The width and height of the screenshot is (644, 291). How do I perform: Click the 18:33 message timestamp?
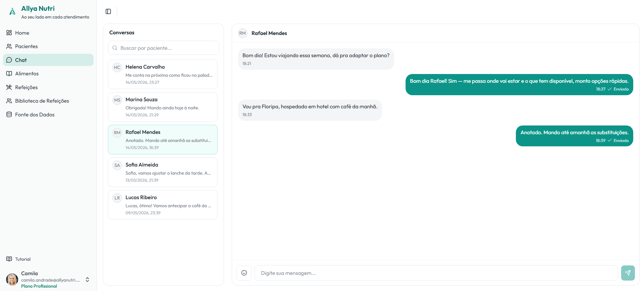[247, 115]
